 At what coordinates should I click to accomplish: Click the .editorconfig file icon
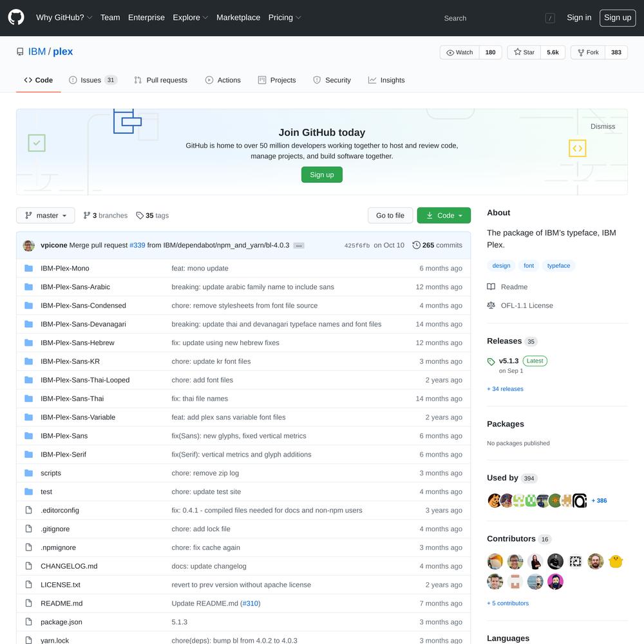pyautogui.click(x=28, y=510)
